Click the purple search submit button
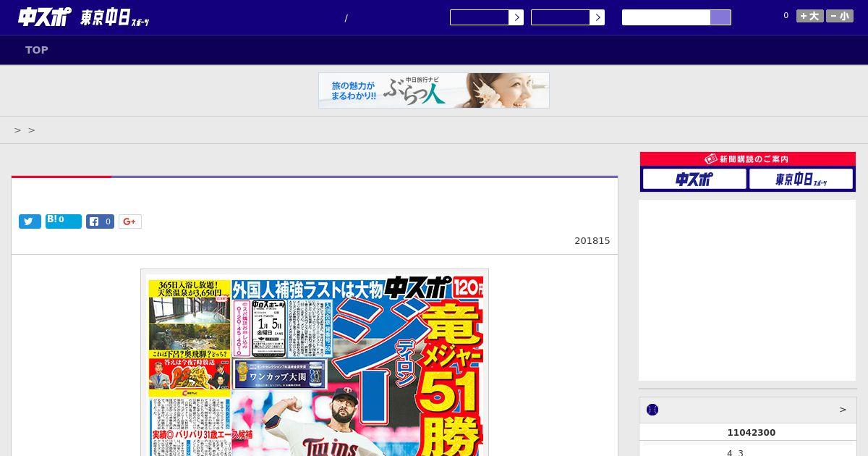Image resolution: width=868 pixels, height=456 pixels. (x=720, y=17)
